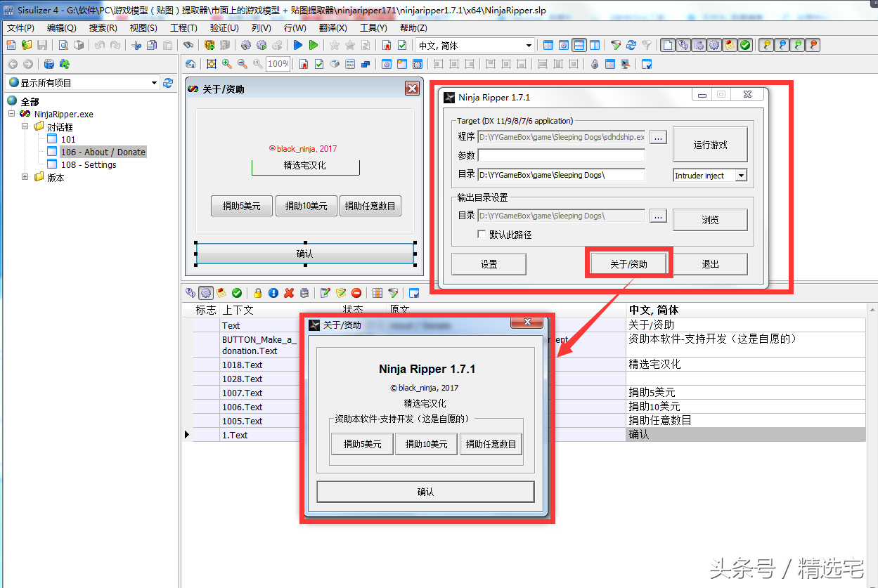Screen dimensions: 878x588
Task: Click the Undo arrow icon
Action: pos(100,45)
